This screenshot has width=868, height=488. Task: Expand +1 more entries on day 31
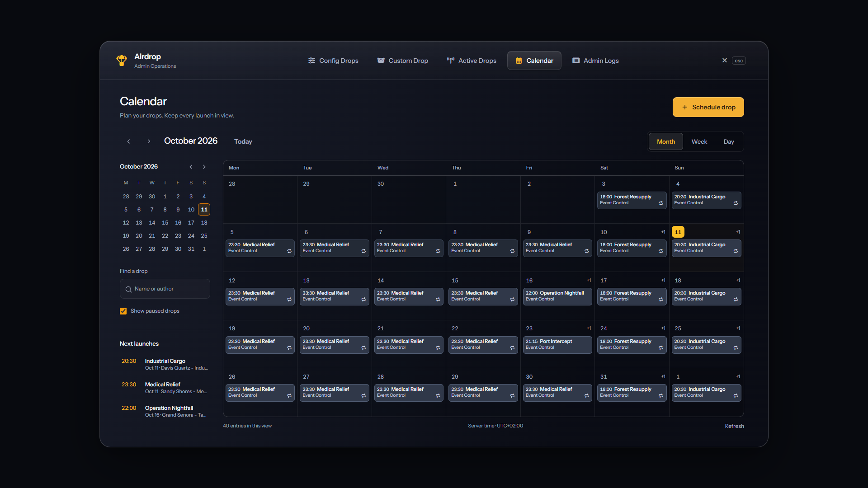coord(663,377)
